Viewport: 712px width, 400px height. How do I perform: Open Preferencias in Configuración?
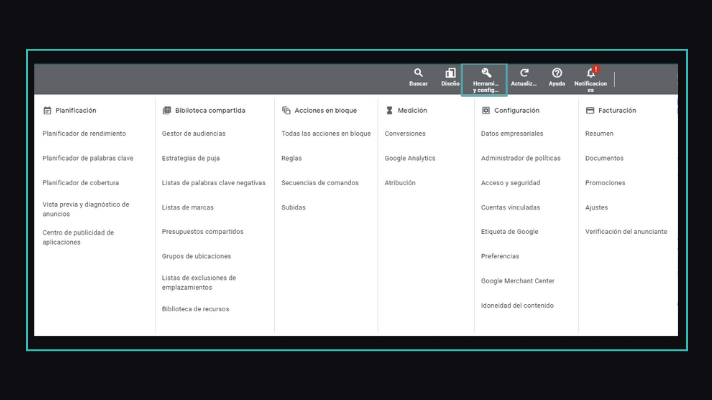tap(500, 256)
